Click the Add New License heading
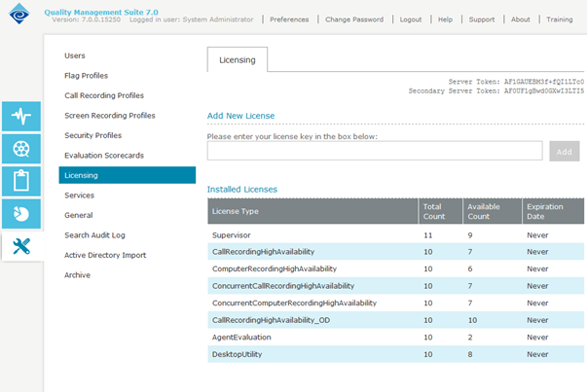The width and height of the screenshot is (587, 392). (x=240, y=116)
